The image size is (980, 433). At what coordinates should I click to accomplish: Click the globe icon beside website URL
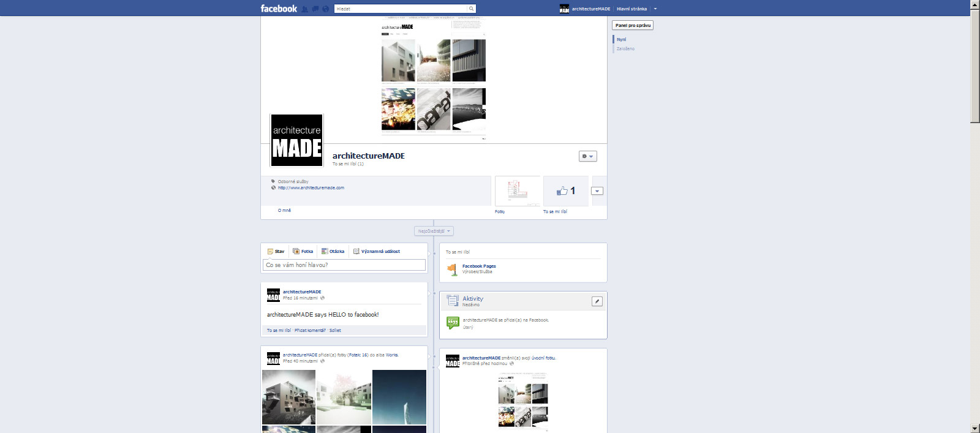[273, 188]
